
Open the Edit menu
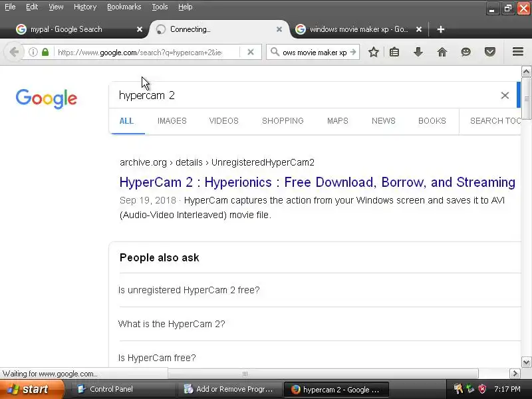point(32,7)
